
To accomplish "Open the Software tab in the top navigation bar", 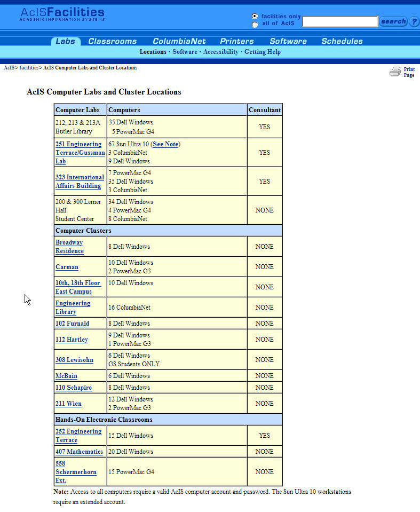I will click(288, 41).
